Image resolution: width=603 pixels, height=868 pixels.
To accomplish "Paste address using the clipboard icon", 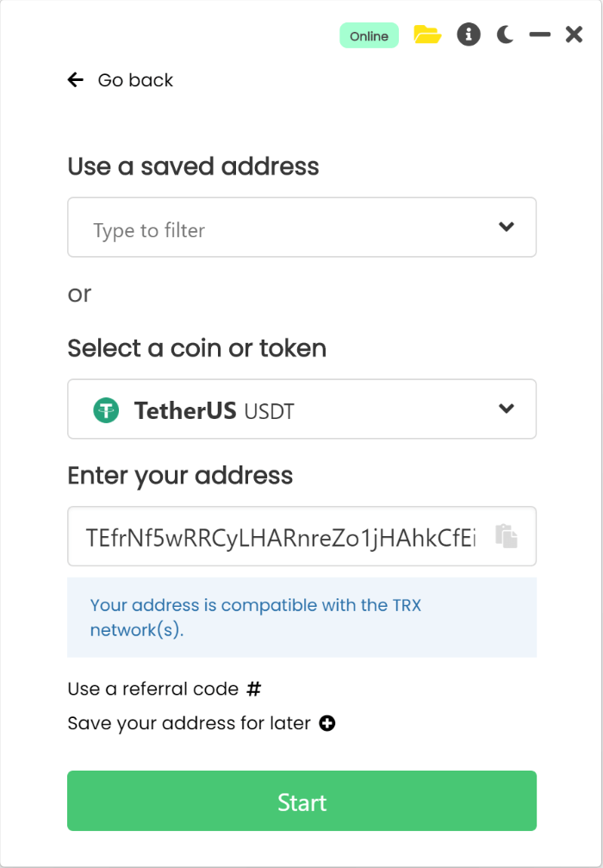I will [x=507, y=536].
